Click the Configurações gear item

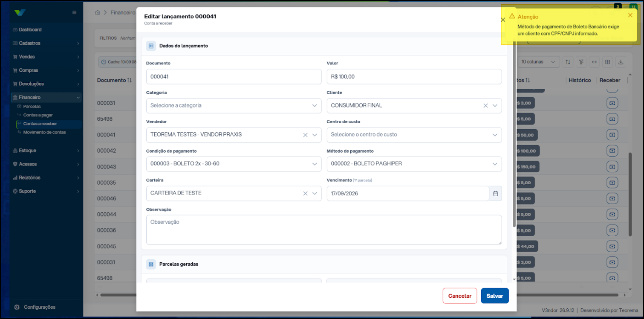tap(35, 307)
